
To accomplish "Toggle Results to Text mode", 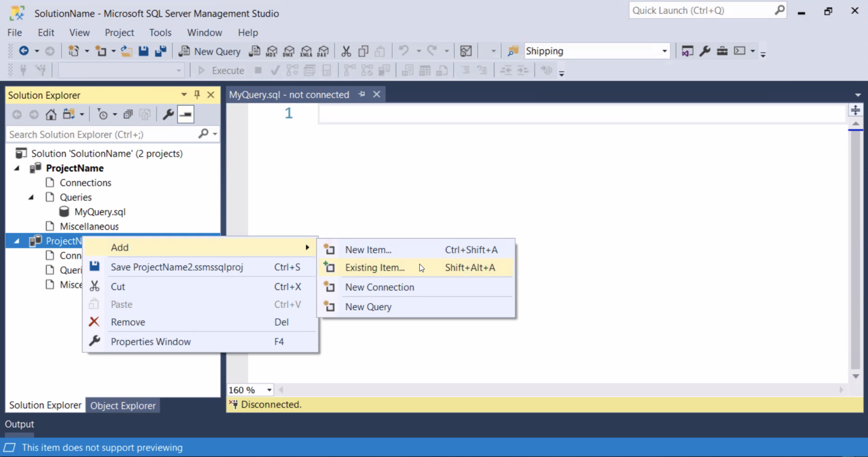I will (407, 70).
